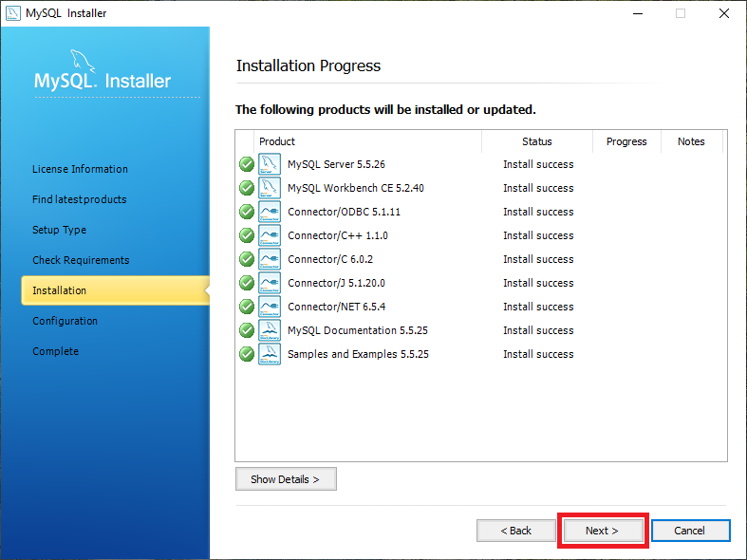The height and width of the screenshot is (560, 747).
Task: Click the green checkmark beside Connector/C++ 1.1.0
Action: 246,235
